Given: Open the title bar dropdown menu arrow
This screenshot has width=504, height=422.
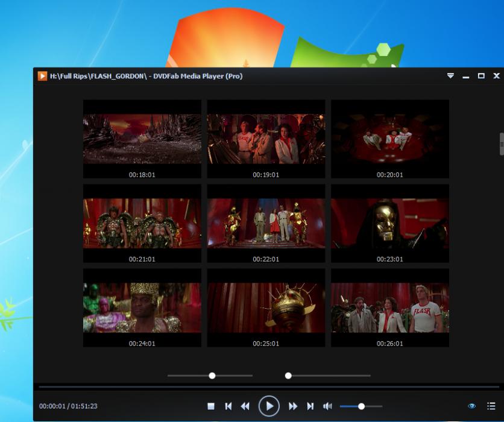Looking at the screenshot, I should pyautogui.click(x=450, y=76).
